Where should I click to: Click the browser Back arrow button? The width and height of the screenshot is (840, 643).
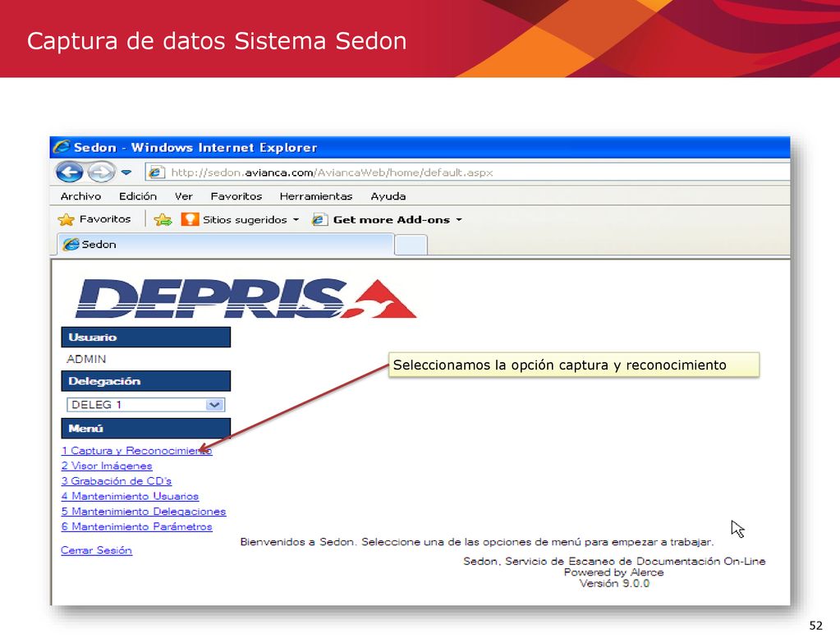point(69,172)
